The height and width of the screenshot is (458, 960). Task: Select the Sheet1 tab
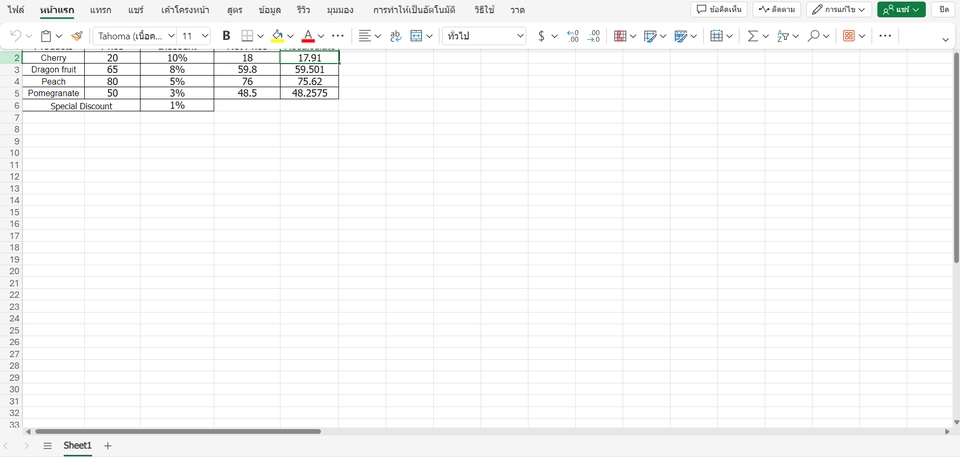(77, 446)
